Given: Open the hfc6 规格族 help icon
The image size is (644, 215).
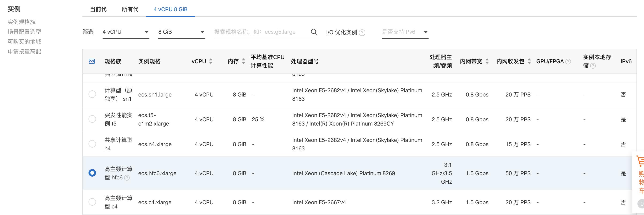Looking at the screenshot, I should (127, 178).
